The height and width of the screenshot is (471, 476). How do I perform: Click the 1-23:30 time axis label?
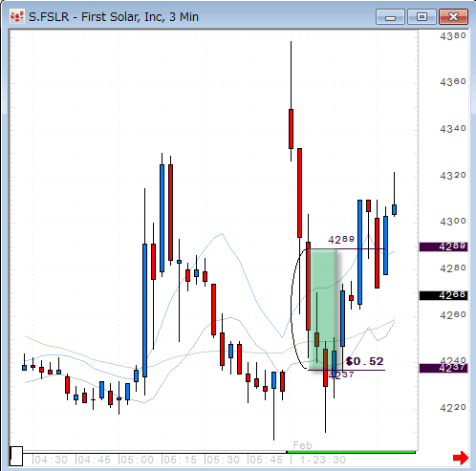pyautogui.click(x=323, y=460)
